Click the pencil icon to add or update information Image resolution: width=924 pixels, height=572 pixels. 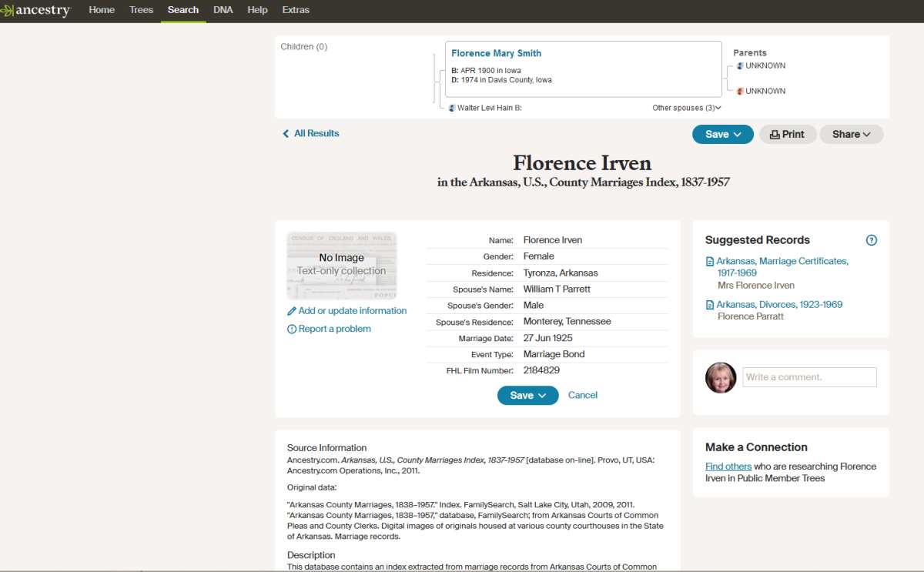click(292, 311)
